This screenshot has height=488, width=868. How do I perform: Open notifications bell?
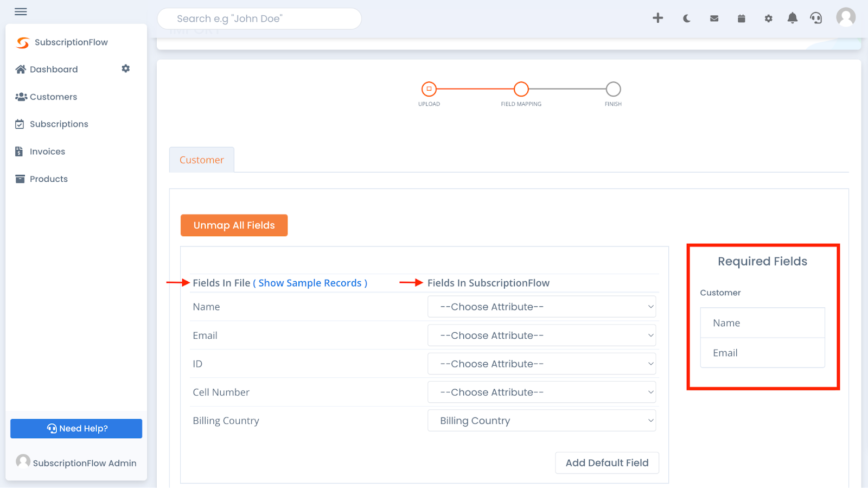tap(792, 18)
